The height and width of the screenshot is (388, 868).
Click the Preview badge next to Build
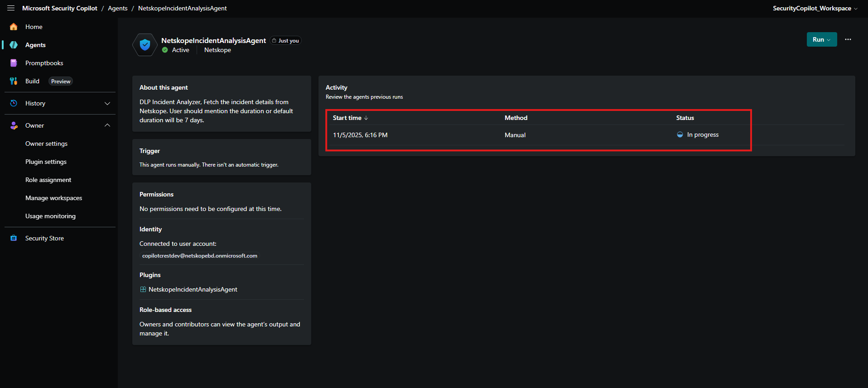(61, 81)
